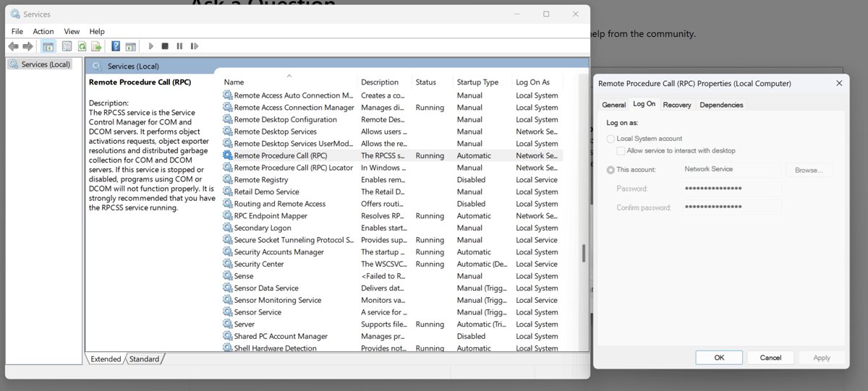Select Services (Local) in the console tree
This screenshot has width=868, height=391.
coord(40,64)
